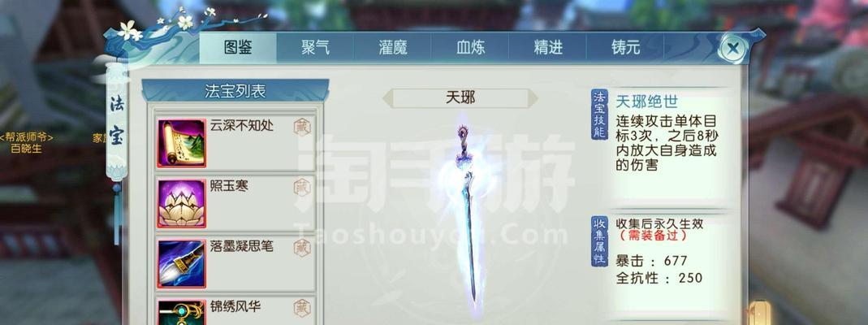868x325 pixels.
Task: Select the 图鉴 tab
Action: (x=238, y=48)
